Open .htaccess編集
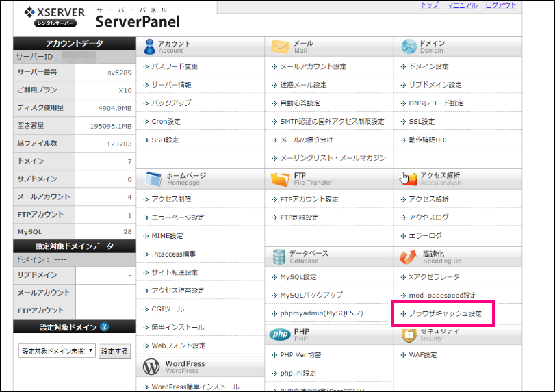Screen dimensions: 555x392 click(173, 254)
